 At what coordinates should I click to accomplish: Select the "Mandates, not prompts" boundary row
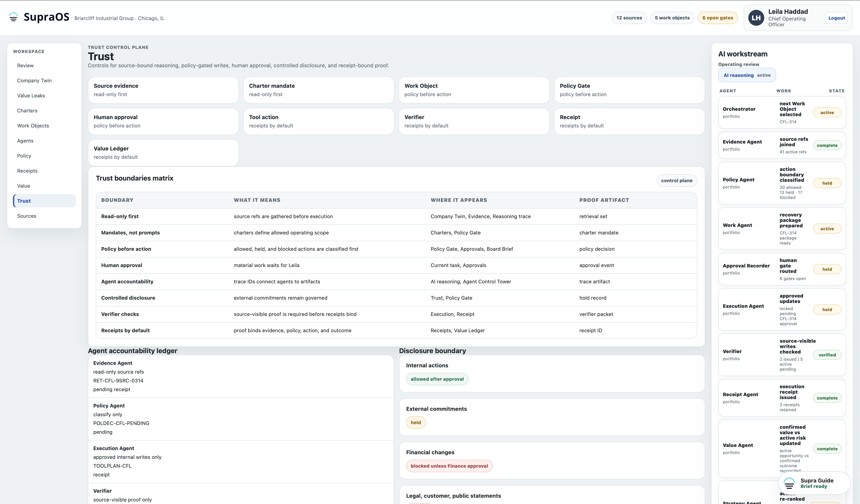click(396, 233)
